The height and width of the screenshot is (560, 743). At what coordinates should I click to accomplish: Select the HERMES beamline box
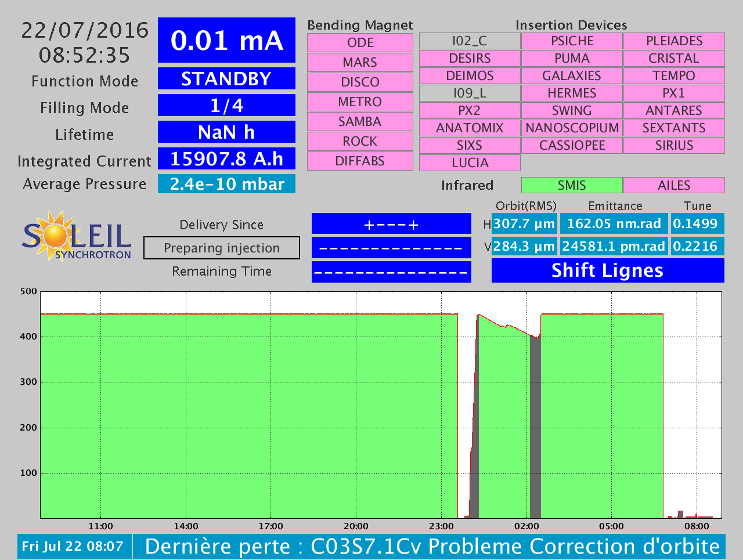[x=572, y=93]
